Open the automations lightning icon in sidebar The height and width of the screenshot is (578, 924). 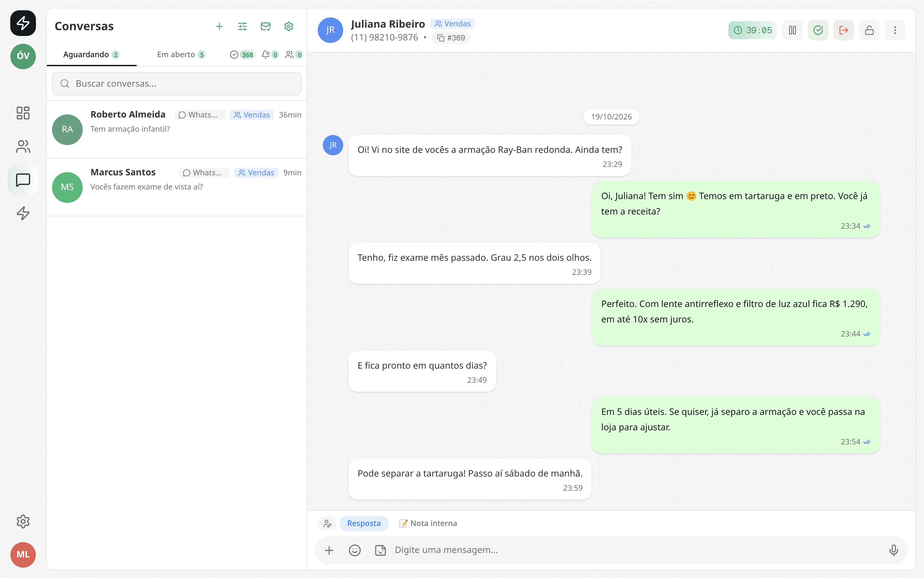pos(23,213)
